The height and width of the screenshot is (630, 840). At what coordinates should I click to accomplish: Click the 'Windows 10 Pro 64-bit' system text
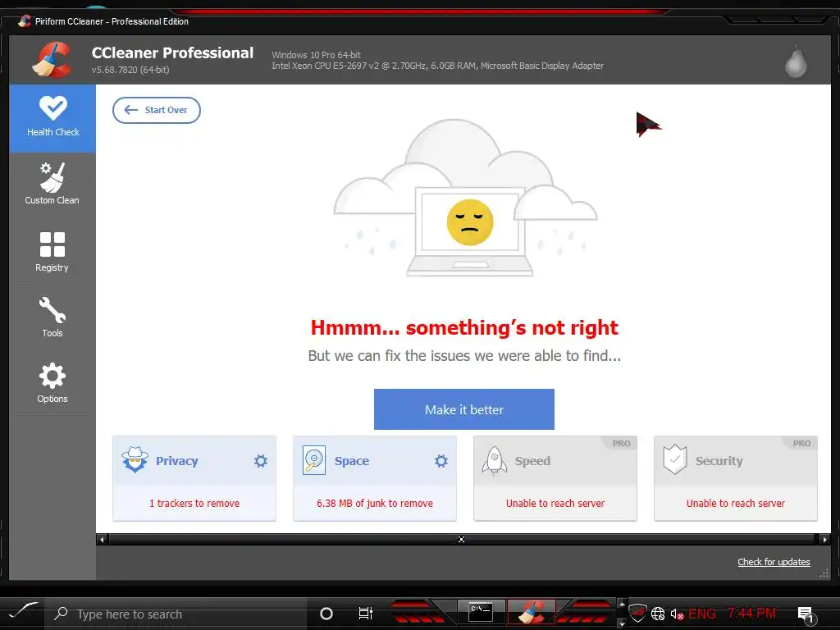point(316,55)
